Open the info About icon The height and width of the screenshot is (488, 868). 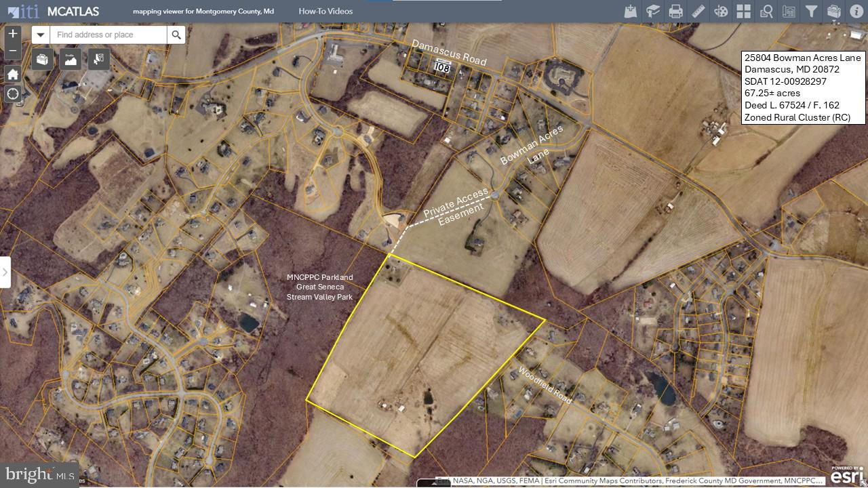point(856,12)
